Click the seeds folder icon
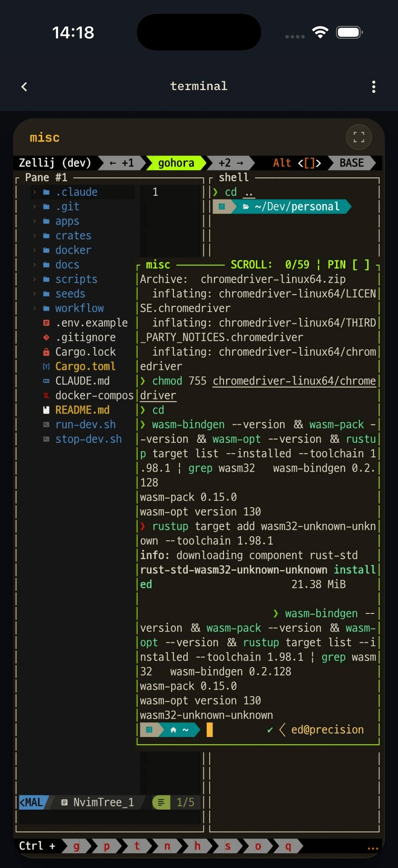 (46, 294)
